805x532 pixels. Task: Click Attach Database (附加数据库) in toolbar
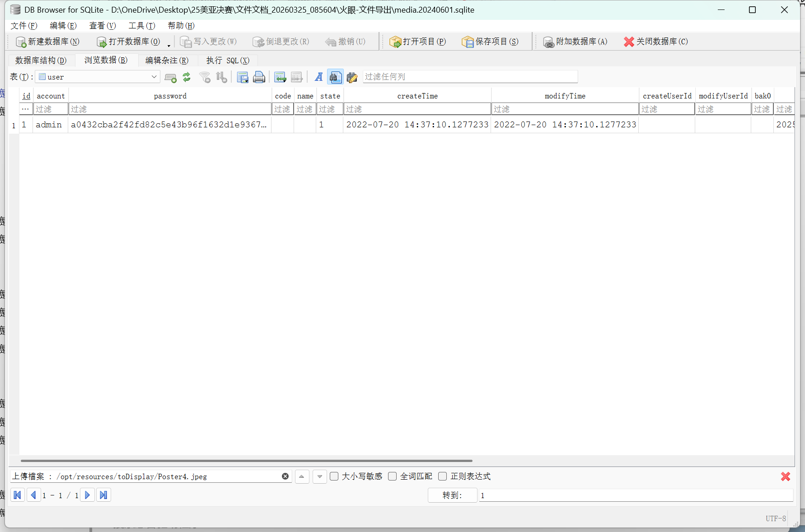point(575,42)
